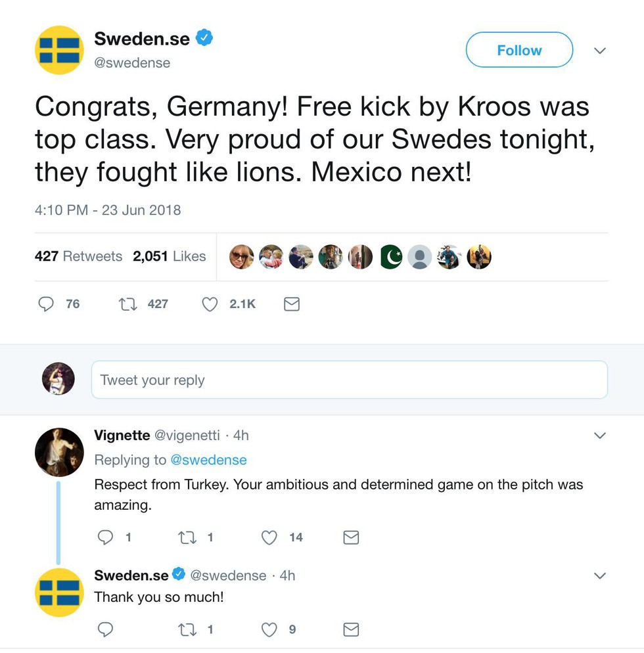Like Sweden.se's "Thank you so much!" reply

pyautogui.click(x=269, y=629)
